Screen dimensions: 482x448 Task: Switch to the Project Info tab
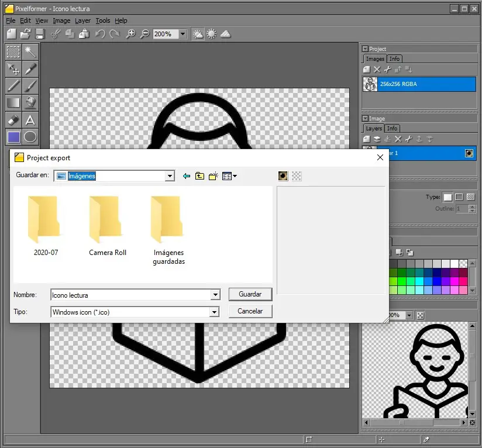[x=395, y=59]
